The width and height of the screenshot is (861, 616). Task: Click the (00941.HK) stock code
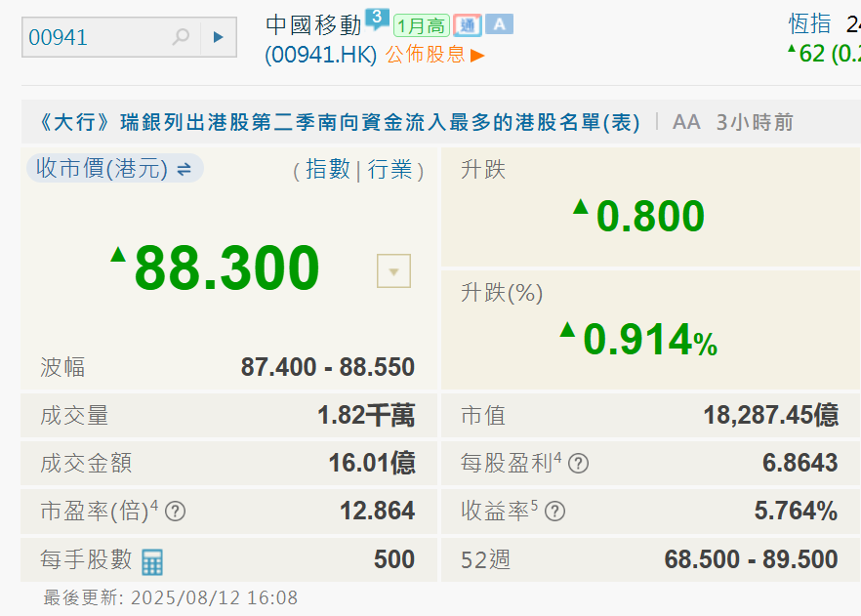coord(320,55)
